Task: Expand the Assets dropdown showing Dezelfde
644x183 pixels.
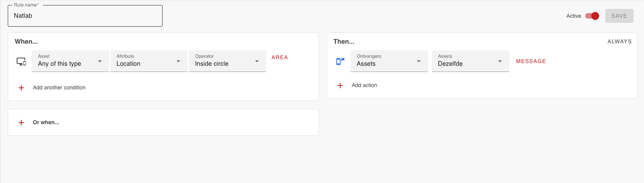Action: pyautogui.click(x=470, y=61)
